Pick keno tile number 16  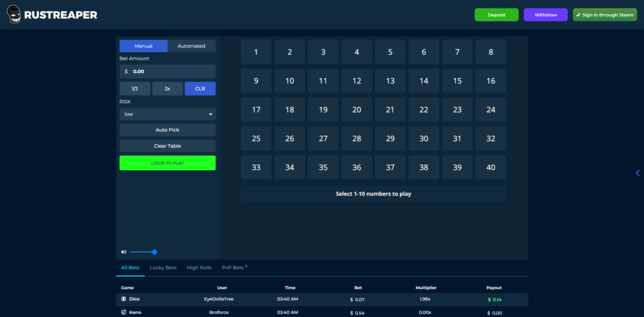tap(491, 81)
